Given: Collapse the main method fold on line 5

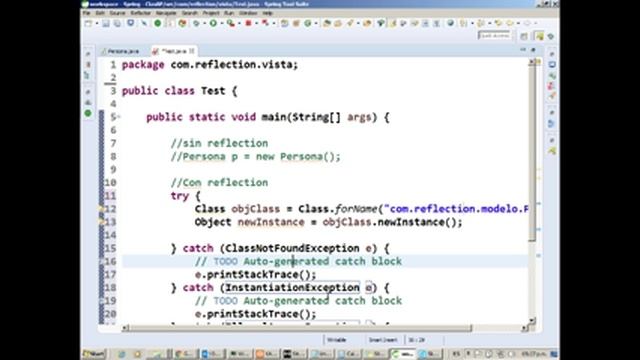Looking at the screenshot, I should click(x=118, y=117).
